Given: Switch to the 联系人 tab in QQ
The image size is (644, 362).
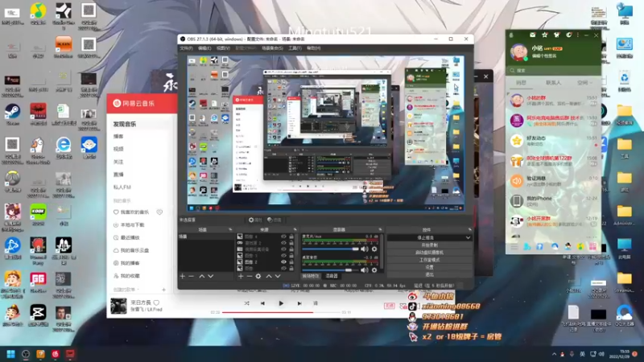Looking at the screenshot, I should tap(553, 83).
